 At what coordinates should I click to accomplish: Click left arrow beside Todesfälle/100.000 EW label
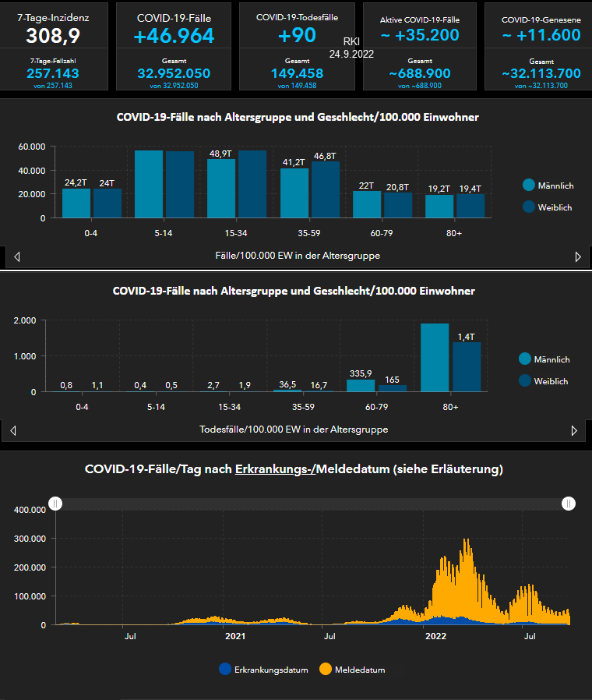(14, 430)
